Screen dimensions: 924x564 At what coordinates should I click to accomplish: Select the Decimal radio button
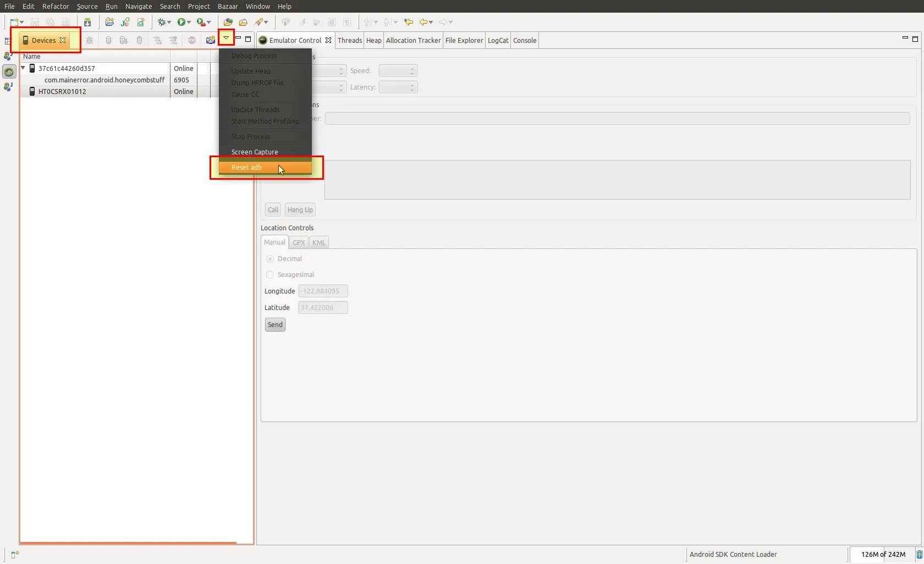pyautogui.click(x=270, y=259)
